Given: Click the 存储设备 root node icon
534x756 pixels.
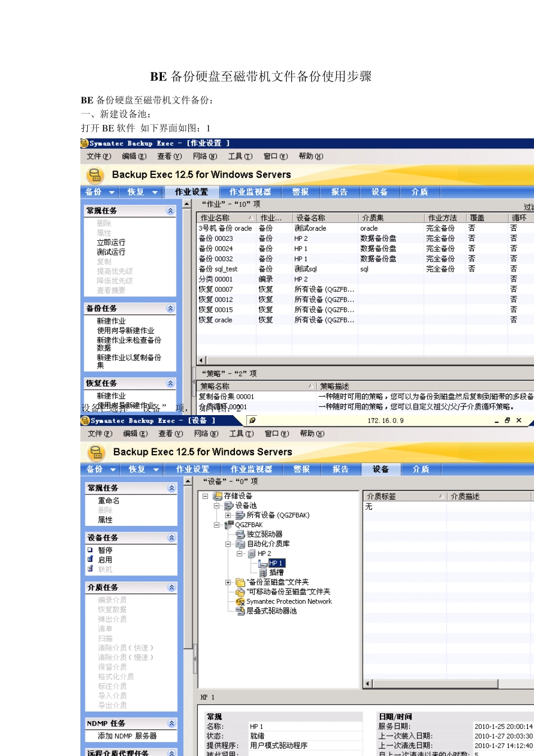Looking at the screenshot, I should coord(218,496).
